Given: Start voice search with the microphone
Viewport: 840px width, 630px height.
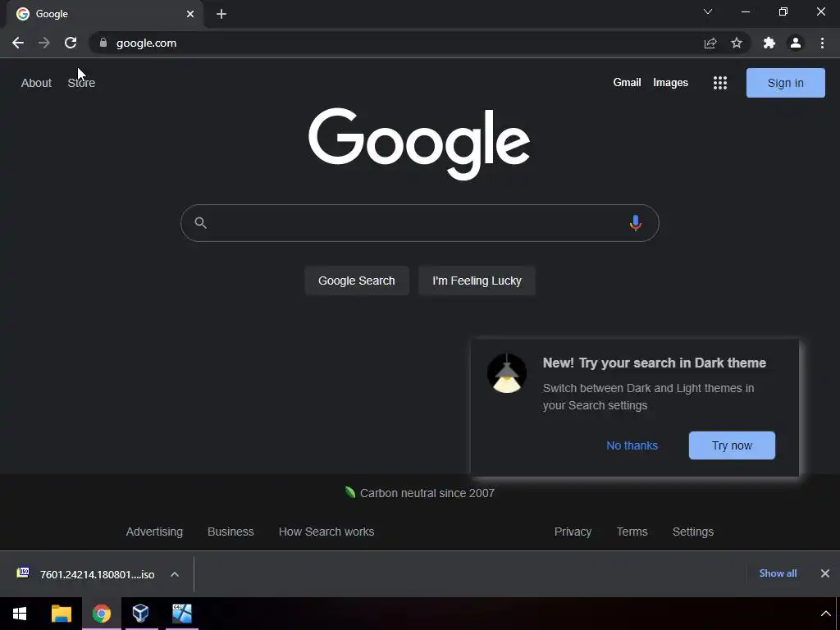Looking at the screenshot, I should pyautogui.click(x=636, y=223).
